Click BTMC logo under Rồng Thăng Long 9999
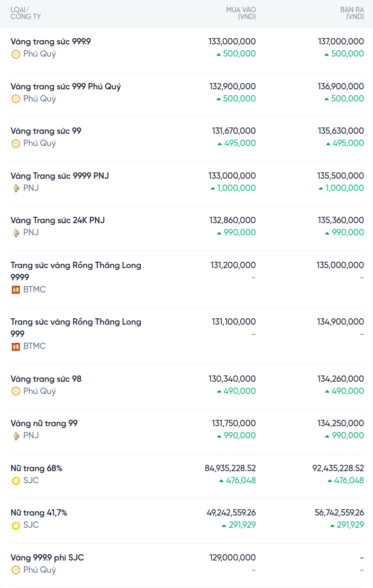 (16, 290)
